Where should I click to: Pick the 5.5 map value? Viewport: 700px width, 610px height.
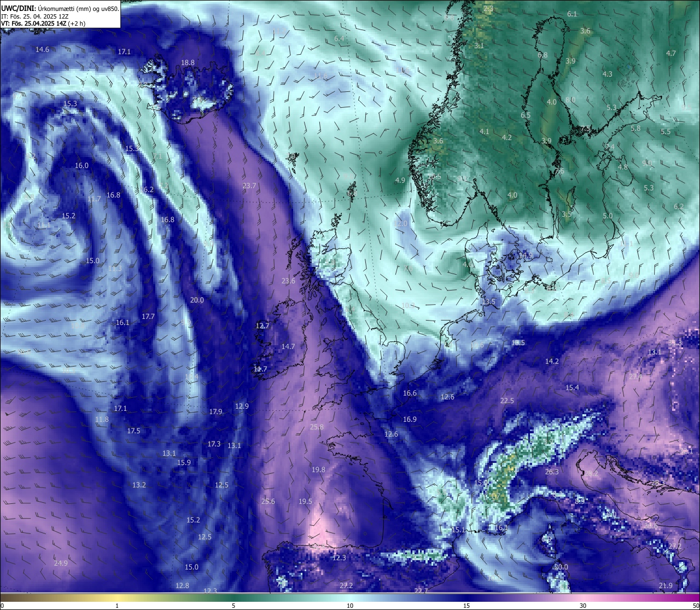665,132
